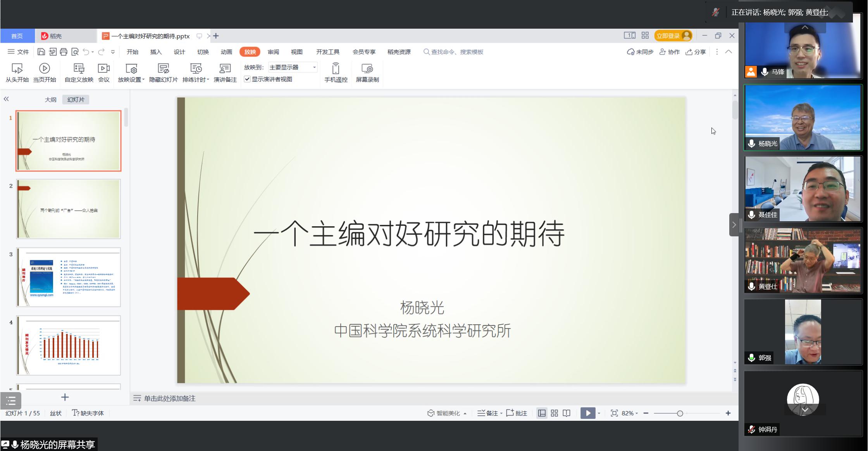Expand 放映设置 dropdown arrow

(143, 80)
